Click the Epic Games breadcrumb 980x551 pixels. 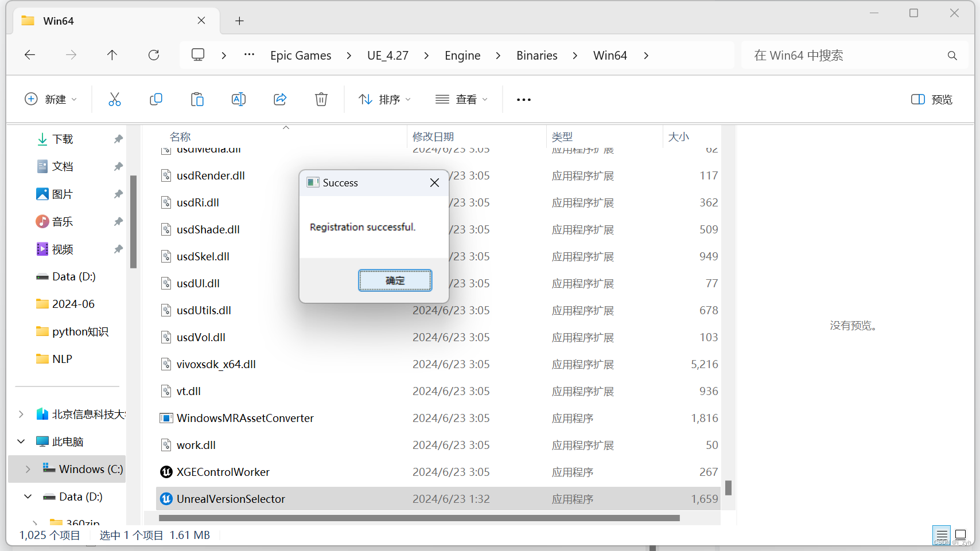point(301,56)
